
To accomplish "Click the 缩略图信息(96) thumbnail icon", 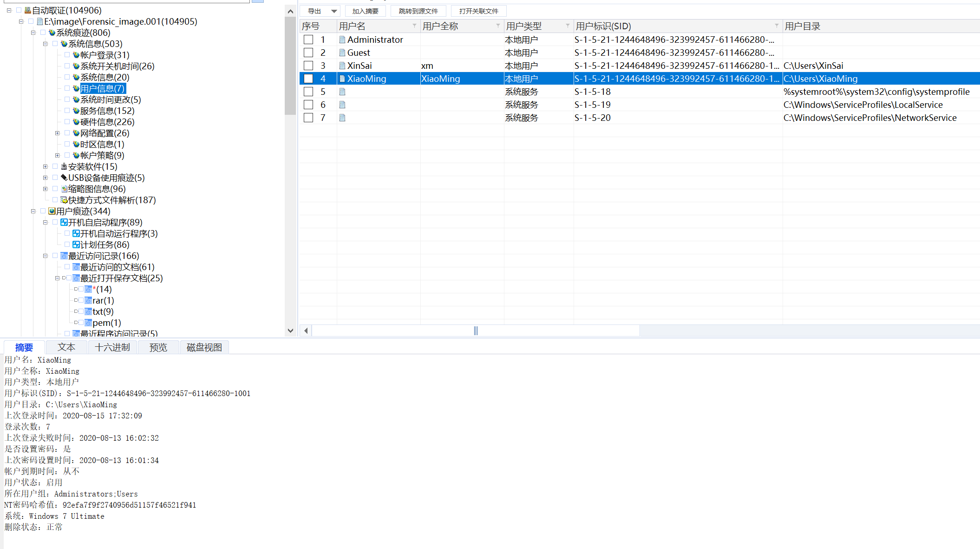I will coord(64,189).
